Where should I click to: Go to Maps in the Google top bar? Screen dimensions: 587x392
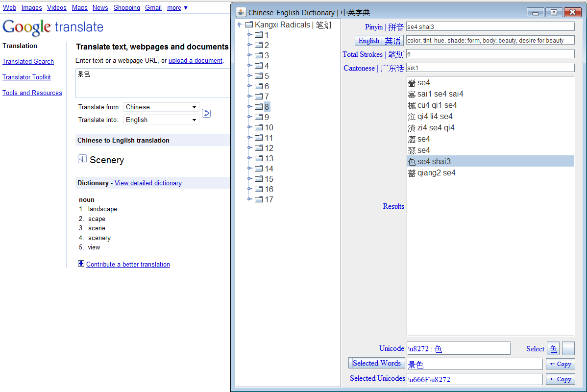coord(79,8)
